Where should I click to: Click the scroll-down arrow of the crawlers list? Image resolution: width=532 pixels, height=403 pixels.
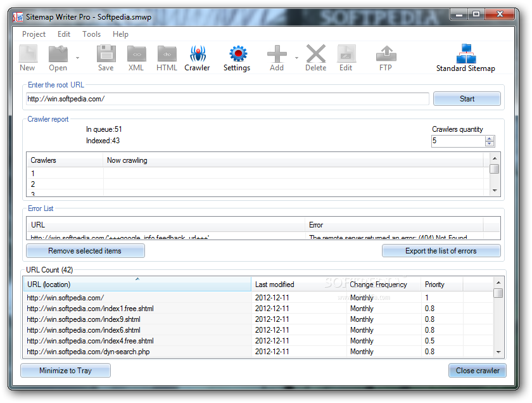point(495,191)
